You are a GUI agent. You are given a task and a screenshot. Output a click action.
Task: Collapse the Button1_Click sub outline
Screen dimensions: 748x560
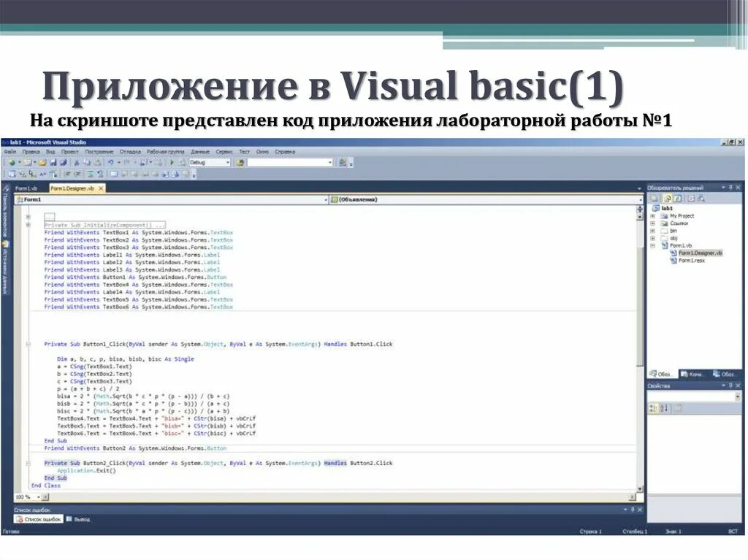click(x=28, y=344)
